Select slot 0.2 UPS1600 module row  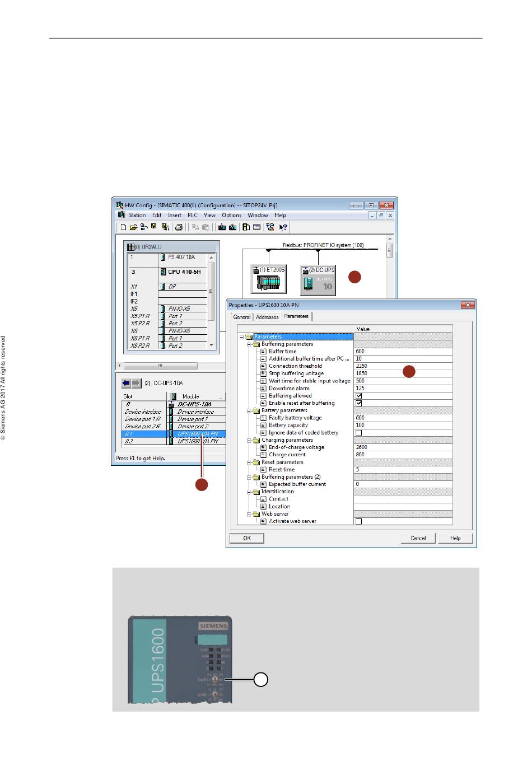point(174,441)
